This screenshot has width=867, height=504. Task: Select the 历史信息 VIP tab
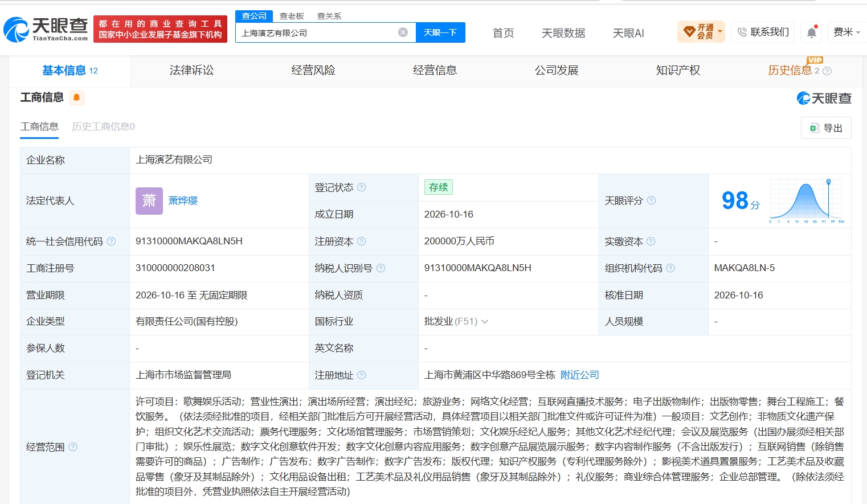pyautogui.click(x=790, y=71)
